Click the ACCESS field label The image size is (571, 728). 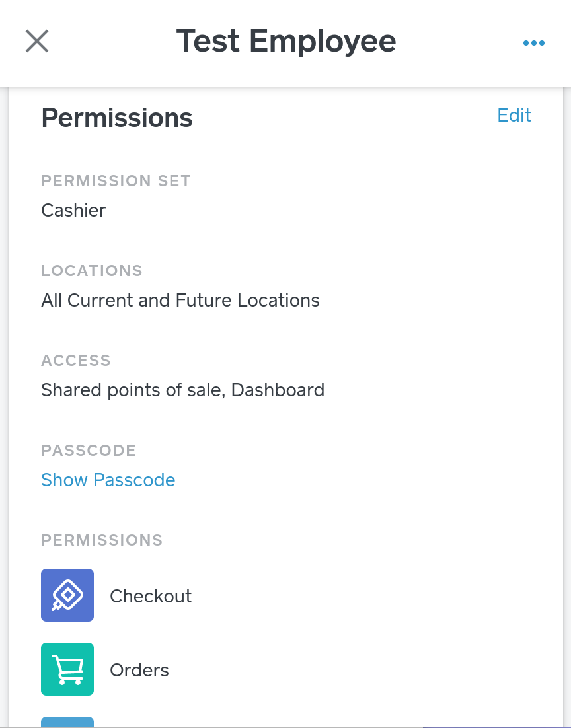click(x=76, y=361)
